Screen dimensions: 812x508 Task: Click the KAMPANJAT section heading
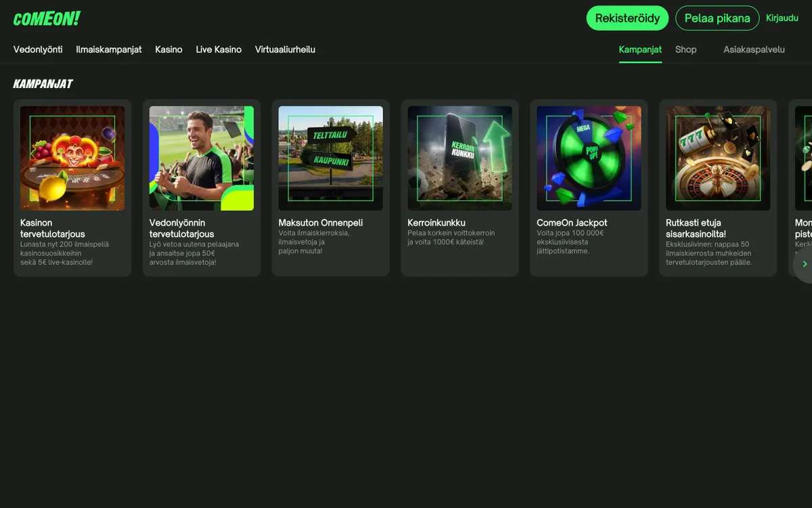(x=43, y=84)
